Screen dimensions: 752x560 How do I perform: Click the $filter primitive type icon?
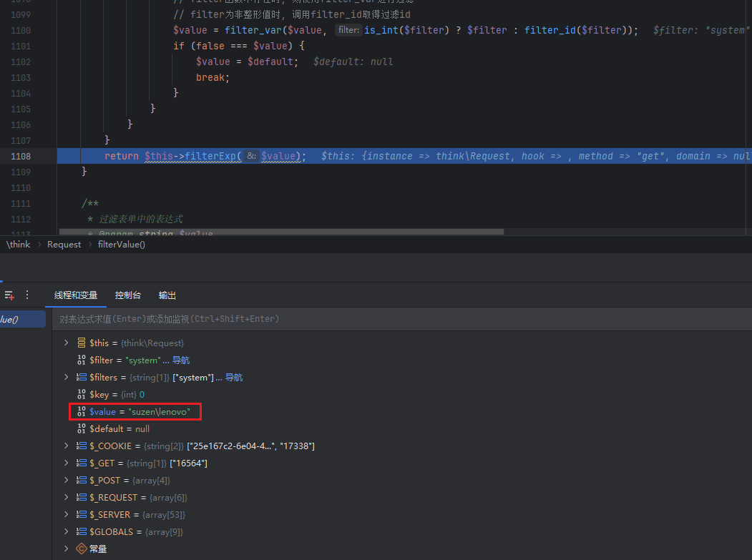82,360
